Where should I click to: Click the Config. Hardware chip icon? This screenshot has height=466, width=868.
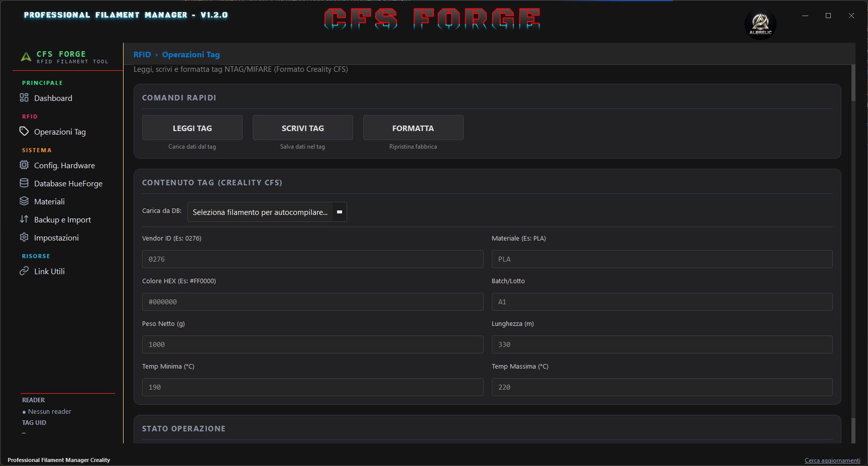(24, 165)
